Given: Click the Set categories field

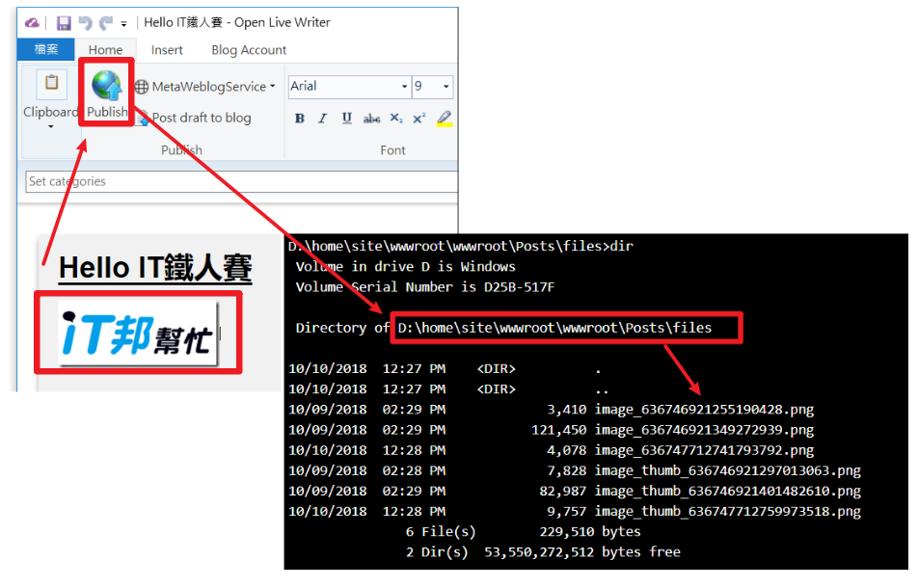Looking at the screenshot, I should pyautogui.click(x=241, y=181).
